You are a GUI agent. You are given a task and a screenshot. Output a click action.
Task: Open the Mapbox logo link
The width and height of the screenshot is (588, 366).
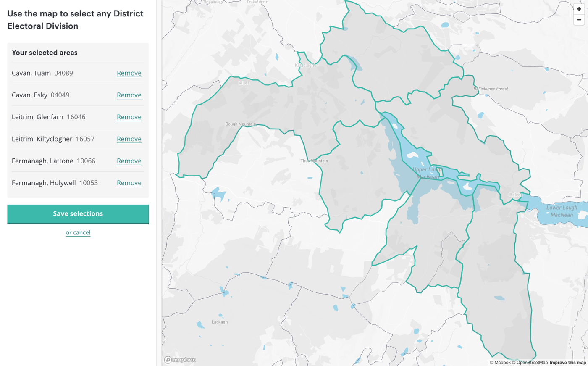coord(180,360)
